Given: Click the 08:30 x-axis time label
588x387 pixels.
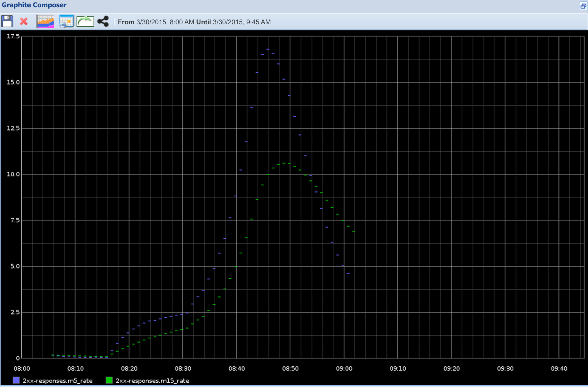Looking at the screenshot, I should pyautogui.click(x=183, y=368).
